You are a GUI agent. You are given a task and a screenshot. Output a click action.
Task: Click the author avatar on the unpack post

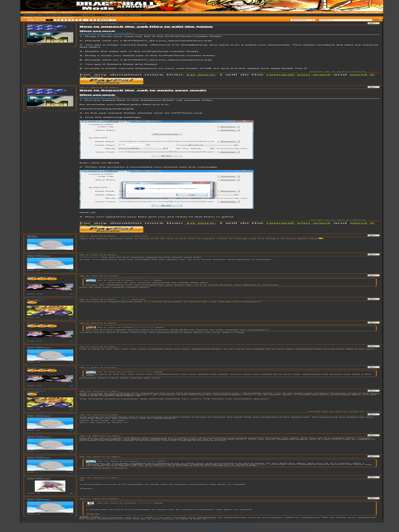[50, 37]
